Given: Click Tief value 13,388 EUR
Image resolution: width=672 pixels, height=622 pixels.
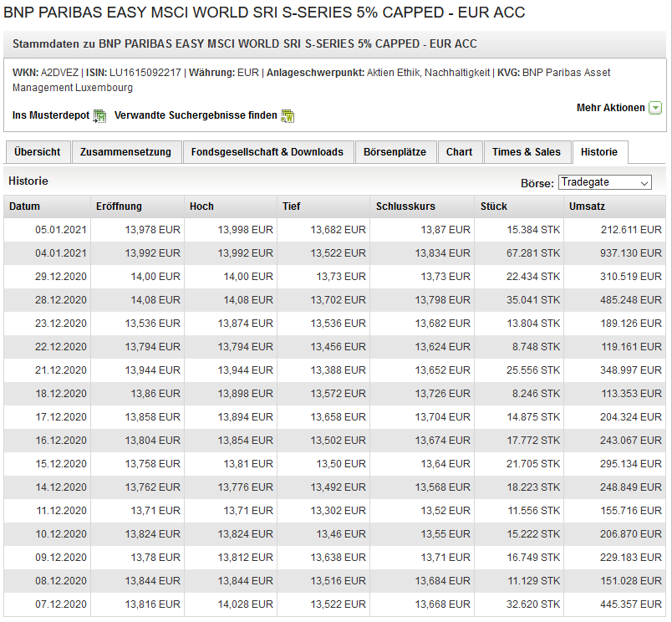Looking at the screenshot, I should coord(339,370).
